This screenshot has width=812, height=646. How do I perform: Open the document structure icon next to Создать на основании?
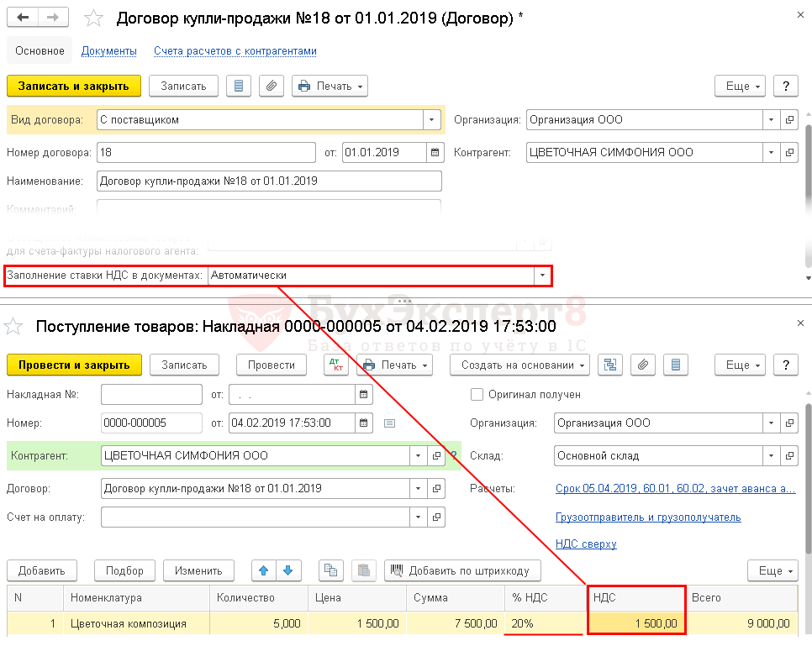pos(610,365)
